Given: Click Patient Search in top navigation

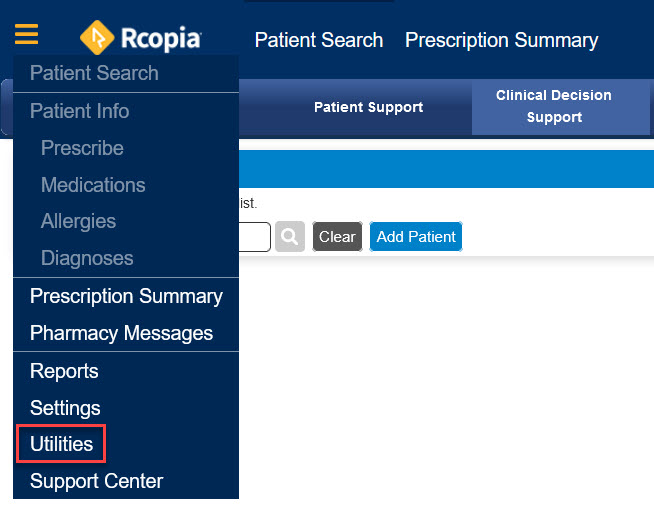Looking at the screenshot, I should pyautogui.click(x=319, y=40).
